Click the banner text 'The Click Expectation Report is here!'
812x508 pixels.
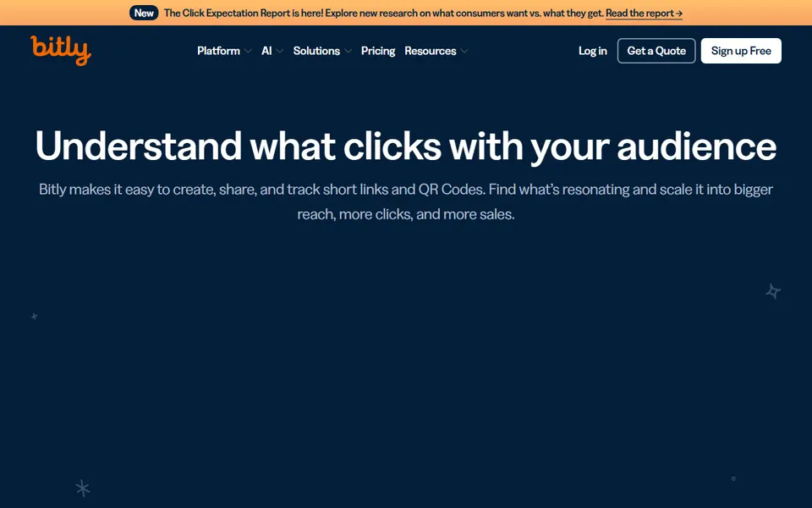(x=244, y=13)
